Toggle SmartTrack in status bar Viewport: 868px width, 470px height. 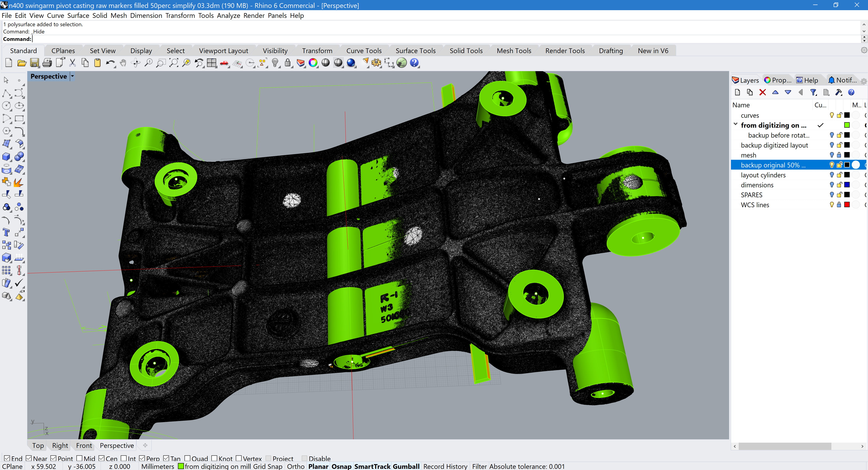pyautogui.click(x=372, y=466)
